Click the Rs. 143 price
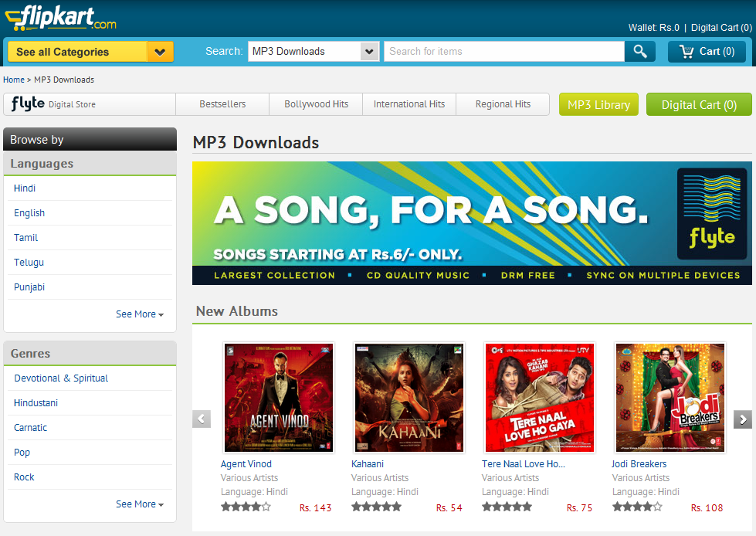 315,507
